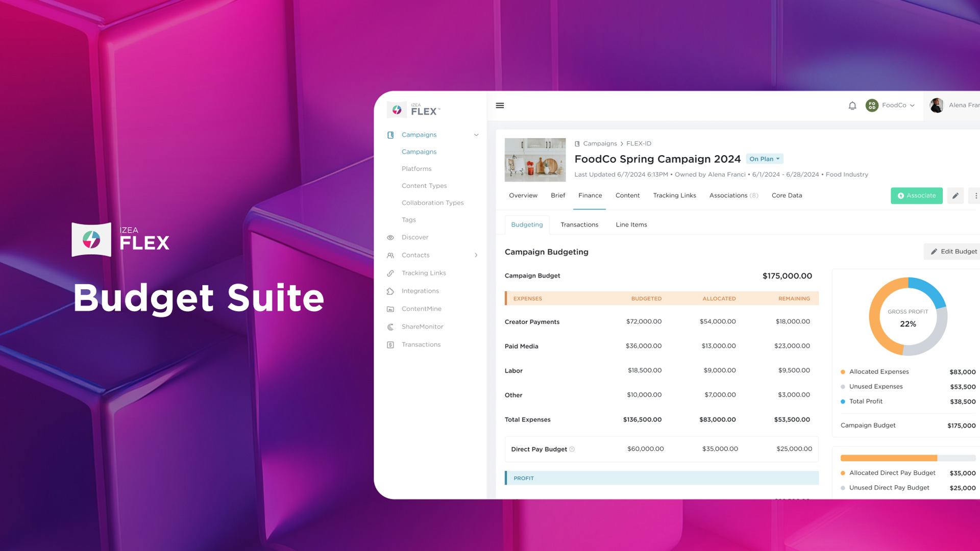Viewport: 980px width, 551px height.
Task: Expand the Campaigns navigation section
Action: pyautogui.click(x=476, y=135)
